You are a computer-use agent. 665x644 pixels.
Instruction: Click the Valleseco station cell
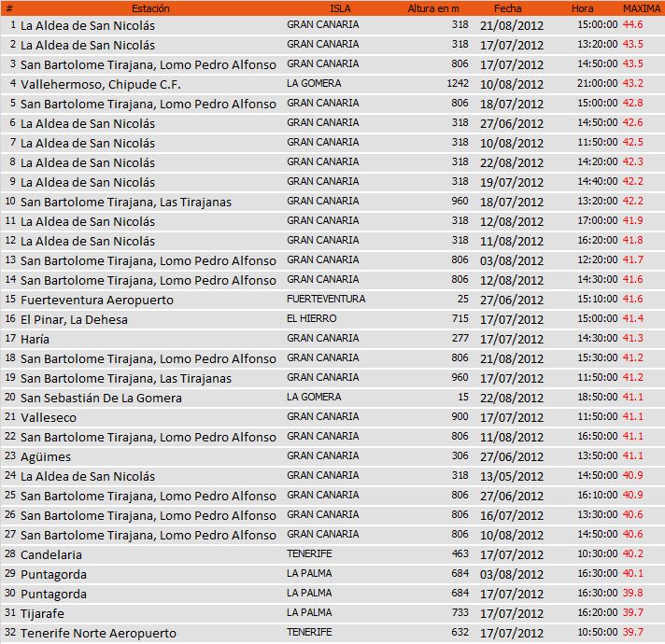49,417
